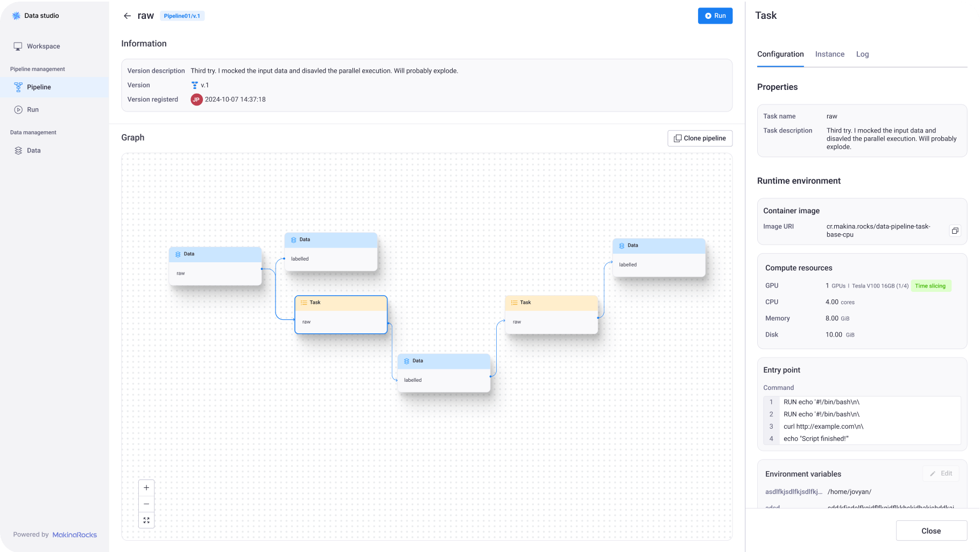Image resolution: width=980 pixels, height=552 pixels.
Task: Select the leftmost Data raw node
Action: pos(215,266)
